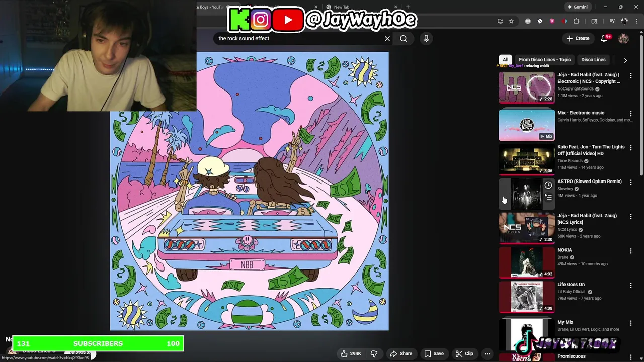Create a Clip of the video
The height and width of the screenshot is (362, 644).
click(x=464, y=353)
